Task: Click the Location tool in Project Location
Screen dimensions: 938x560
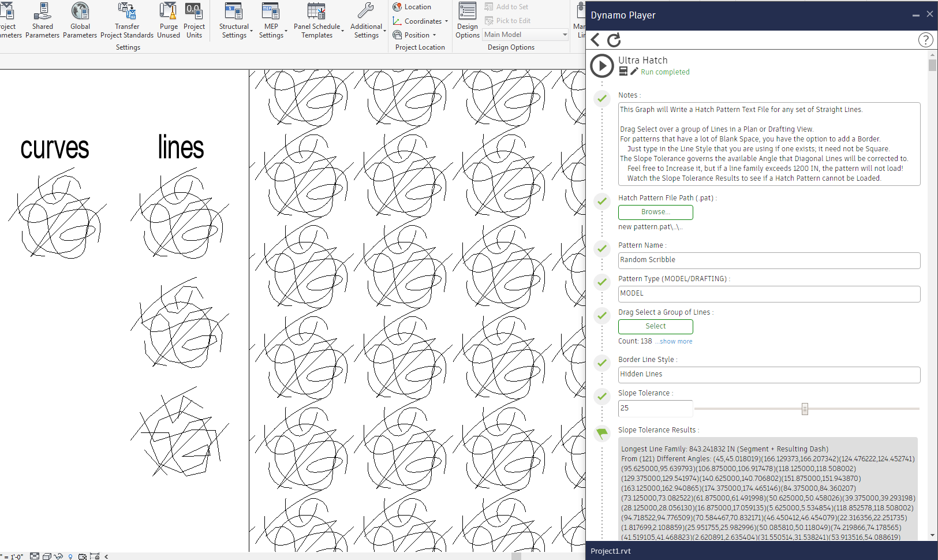Action: pyautogui.click(x=412, y=7)
